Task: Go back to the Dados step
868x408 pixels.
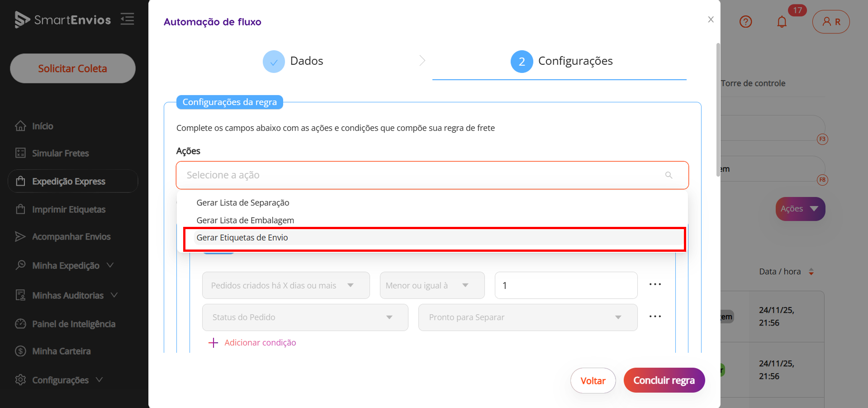Action: pos(293,61)
